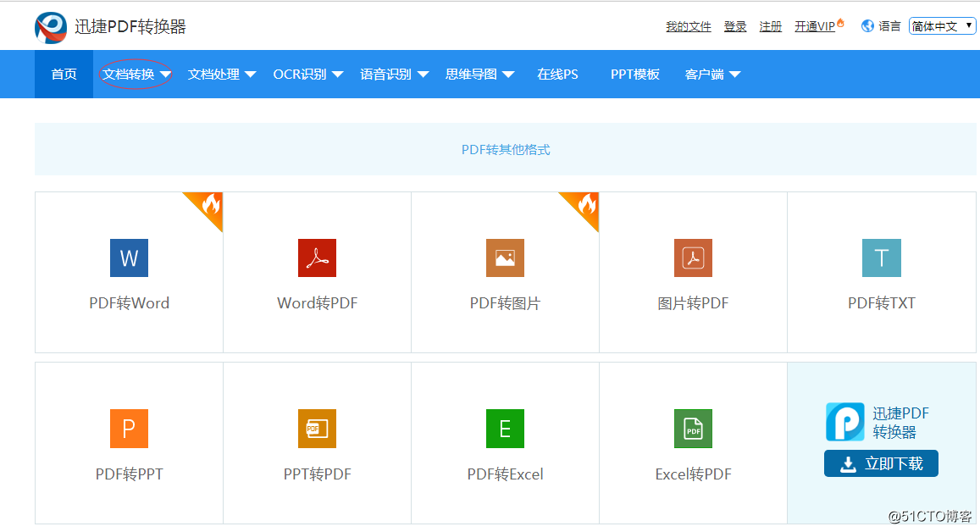Click the 开通VIP link
Viewport: 980px width, 532px height.
815,26
